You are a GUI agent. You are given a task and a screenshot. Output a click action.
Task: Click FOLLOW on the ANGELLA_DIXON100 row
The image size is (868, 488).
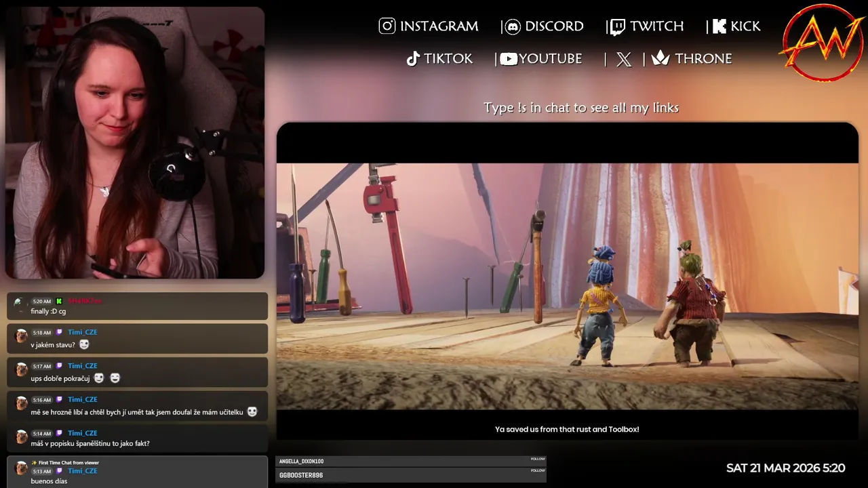click(538, 459)
